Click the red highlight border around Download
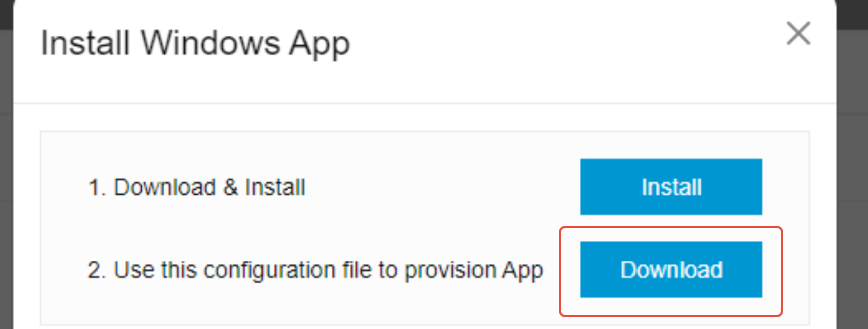The image size is (868, 329). [x=671, y=228]
